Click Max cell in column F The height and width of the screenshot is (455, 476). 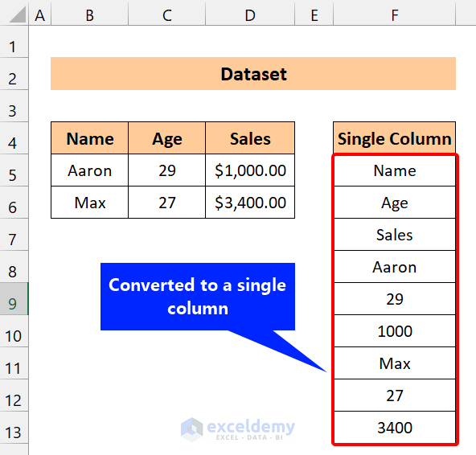(x=394, y=363)
